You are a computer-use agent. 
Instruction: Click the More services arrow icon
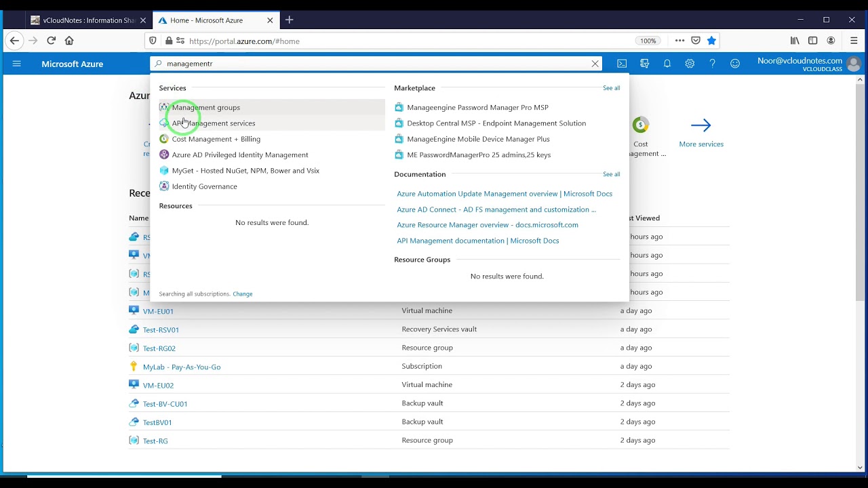coord(701,125)
